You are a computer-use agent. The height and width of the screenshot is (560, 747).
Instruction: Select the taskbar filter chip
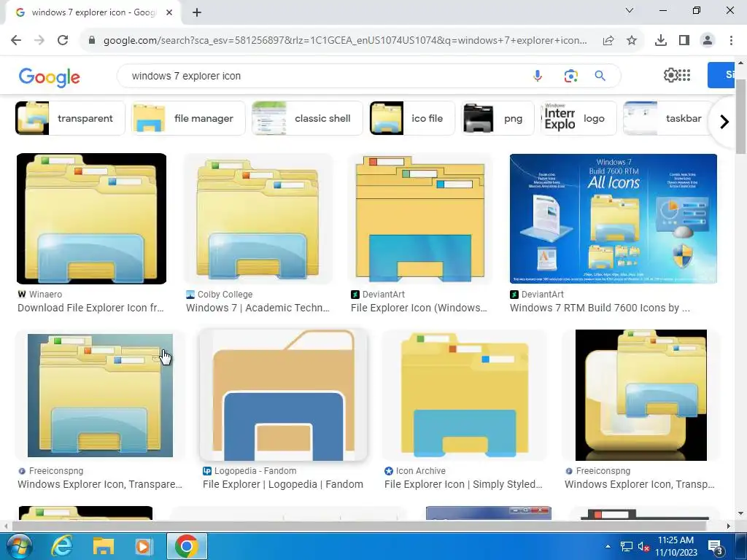[x=667, y=118]
